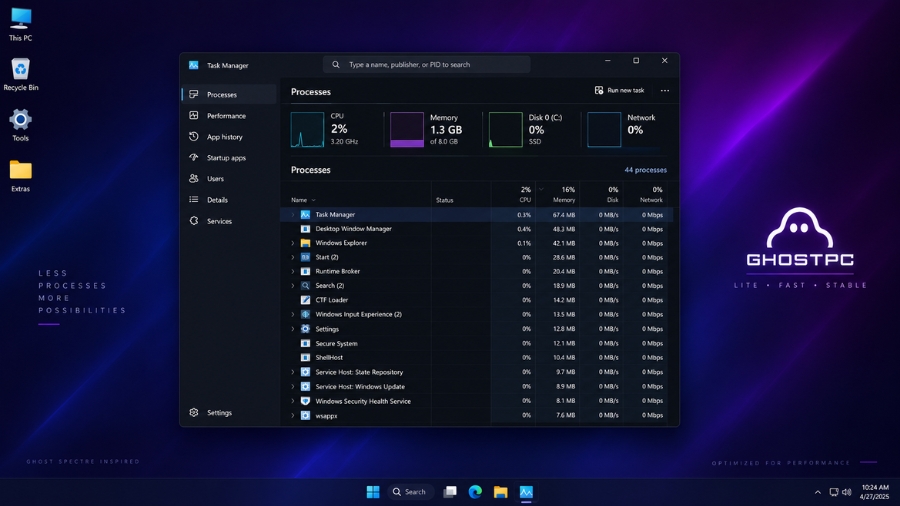Select the Recycle Bin desktop icon
The image size is (900, 506).
[x=21, y=75]
